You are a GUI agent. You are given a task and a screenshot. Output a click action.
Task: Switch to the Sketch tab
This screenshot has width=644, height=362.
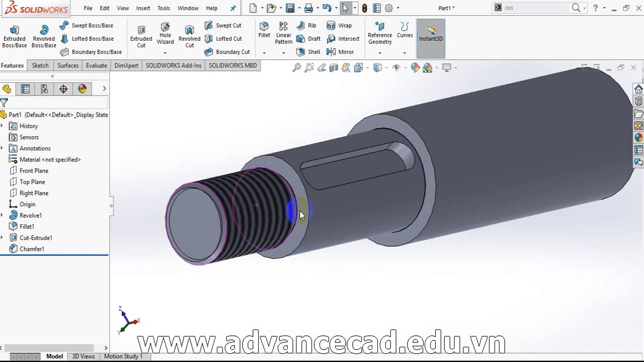click(x=40, y=65)
